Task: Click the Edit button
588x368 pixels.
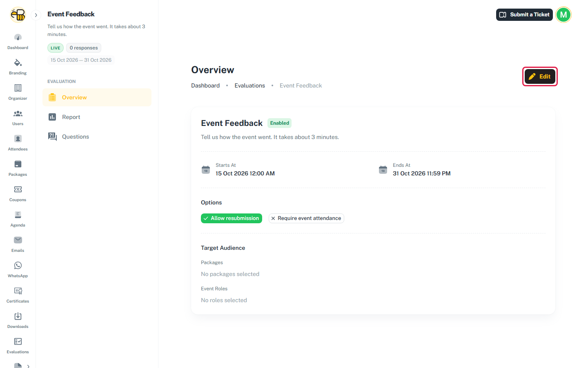Action: (x=540, y=76)
